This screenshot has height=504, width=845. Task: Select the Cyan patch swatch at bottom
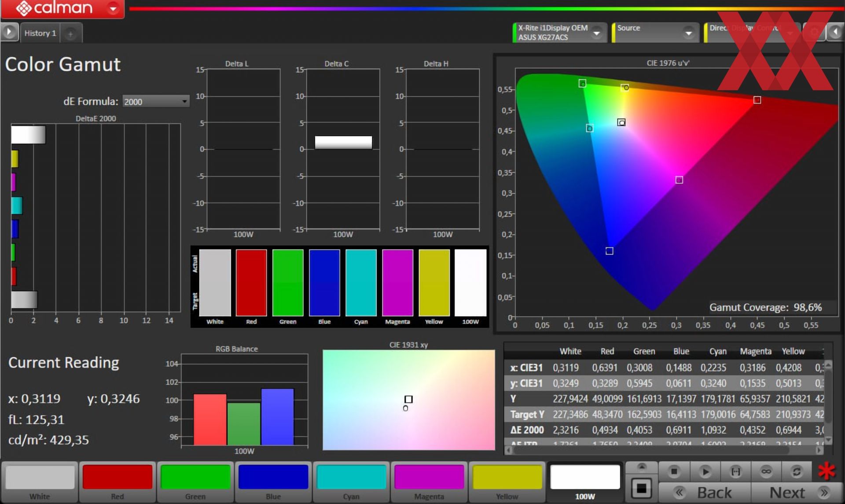(x=351, y=482)
